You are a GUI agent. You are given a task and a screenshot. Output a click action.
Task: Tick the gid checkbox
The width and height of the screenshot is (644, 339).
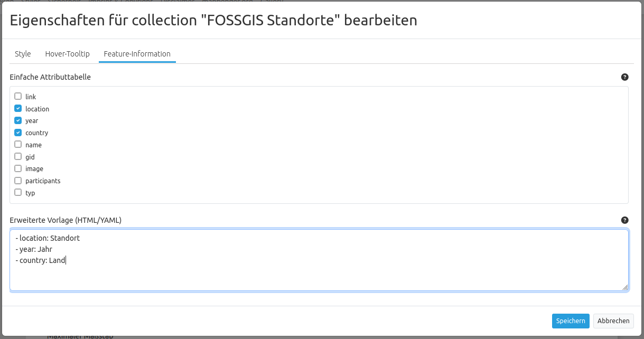pyautogui.click(x=18, y=156)
